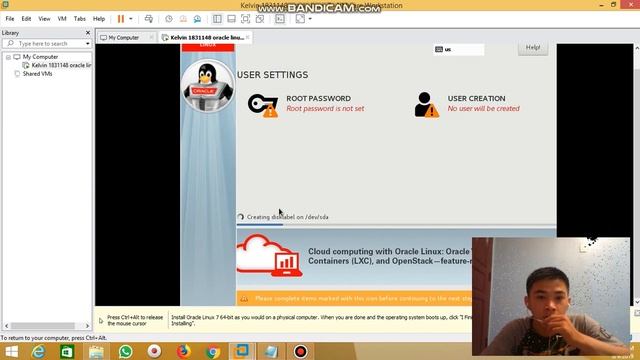Open the blue notepad taskbar icon
This screenshot has height=360, width=640.
pos(271,351)
